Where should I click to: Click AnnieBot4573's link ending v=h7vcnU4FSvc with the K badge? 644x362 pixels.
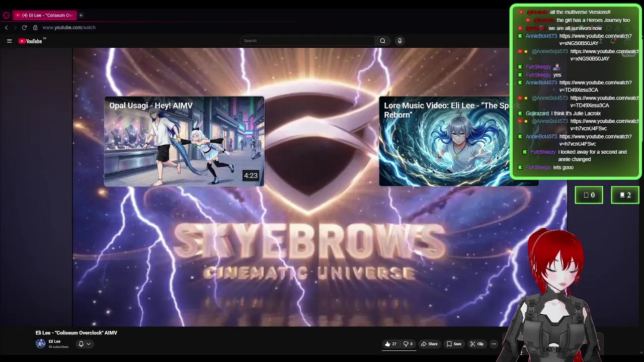595,140
